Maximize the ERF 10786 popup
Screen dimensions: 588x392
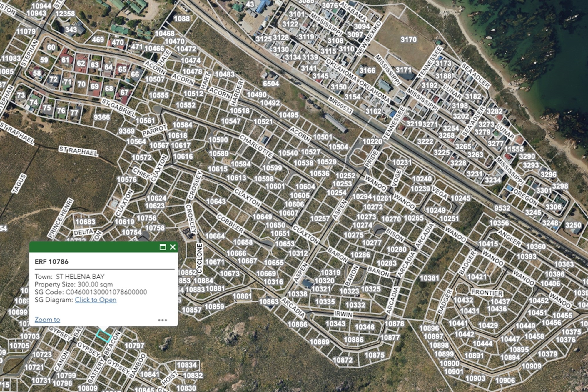(163, 247)
